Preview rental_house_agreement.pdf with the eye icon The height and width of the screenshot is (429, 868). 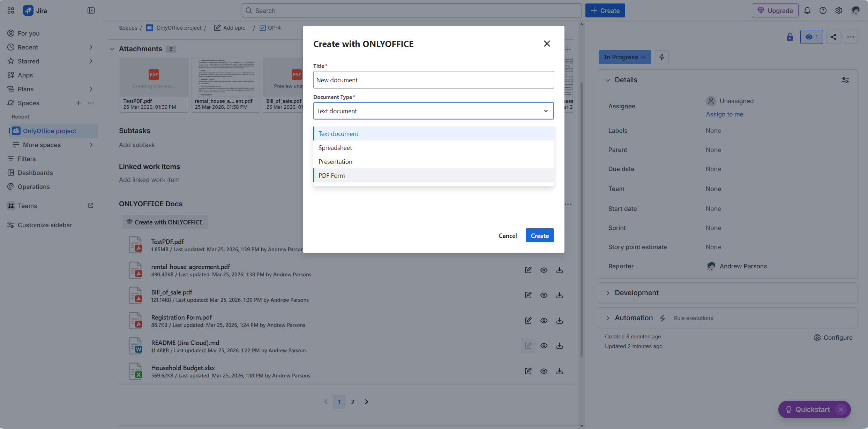544,270
